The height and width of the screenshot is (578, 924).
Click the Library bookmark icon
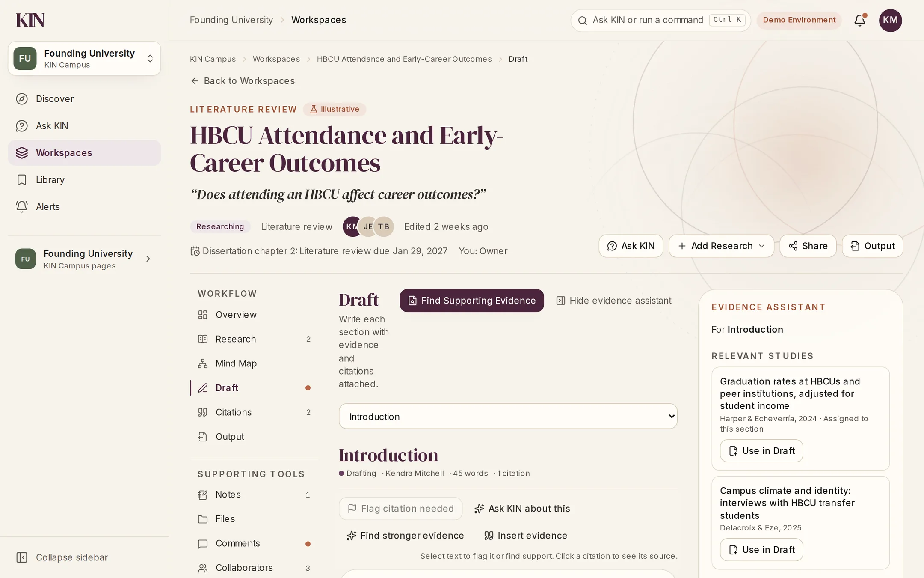tap(22, 180)
